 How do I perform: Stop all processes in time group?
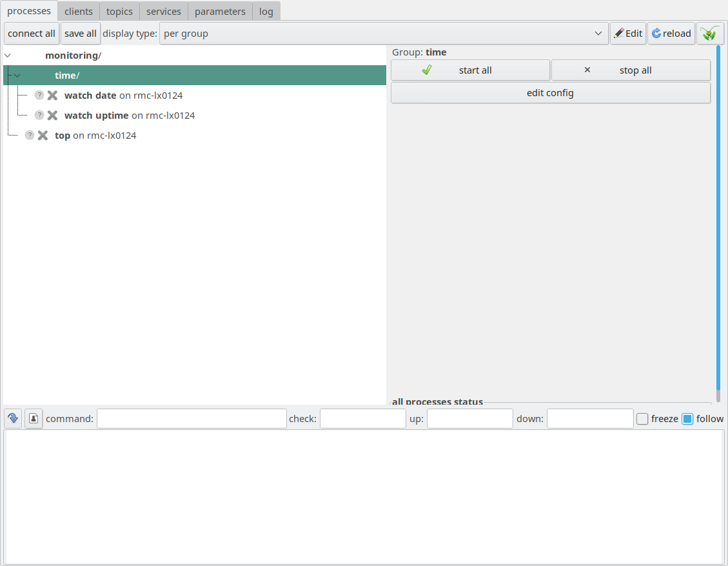pyautogui.click(x=631, y=70)
